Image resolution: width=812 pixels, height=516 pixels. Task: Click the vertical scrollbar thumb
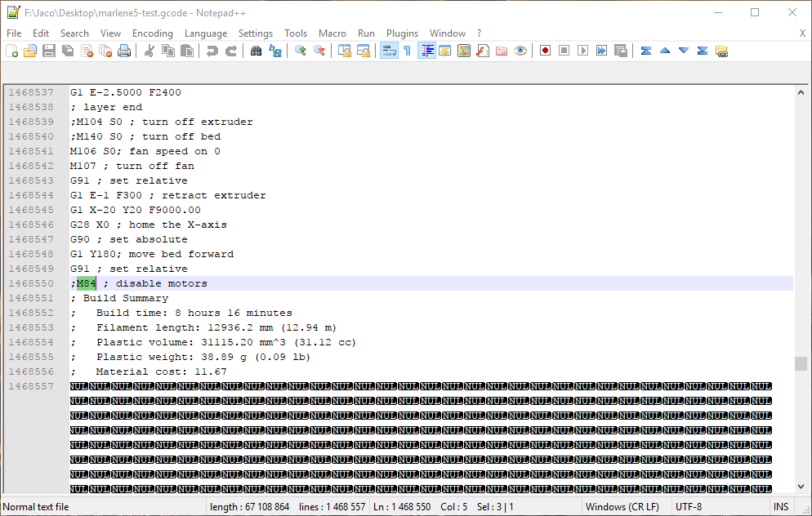801,363
